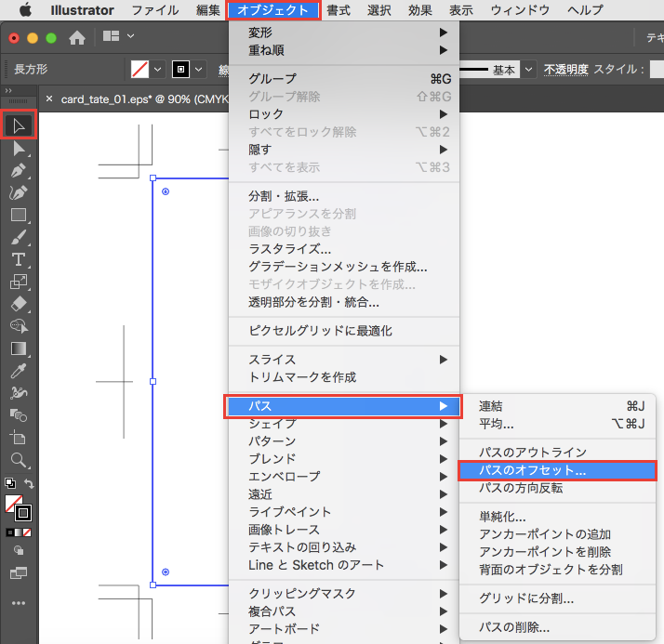This screenshot has width=664, height=644.
Task: Reset to default fill and stroke
Action: pyautogui.click(x=9, y=483)
